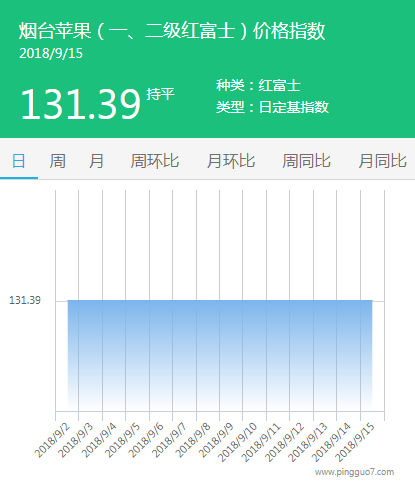Screen dimensions: 415x484
Task: Open the 月环比 tab
Action: (231, 161)
